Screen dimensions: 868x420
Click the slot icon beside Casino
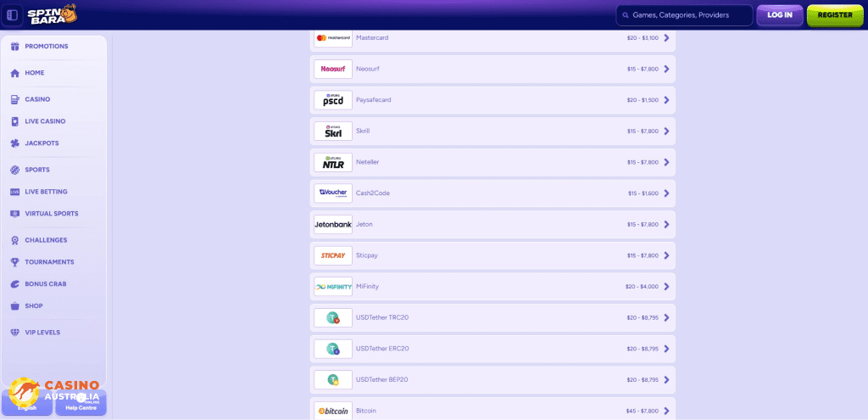pos(15,100)
